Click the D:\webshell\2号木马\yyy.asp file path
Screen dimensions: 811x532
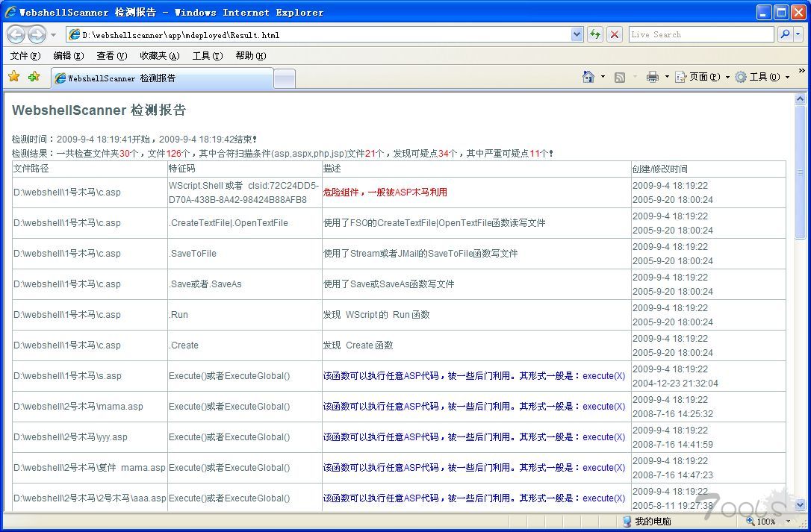(x=70, y=437)
